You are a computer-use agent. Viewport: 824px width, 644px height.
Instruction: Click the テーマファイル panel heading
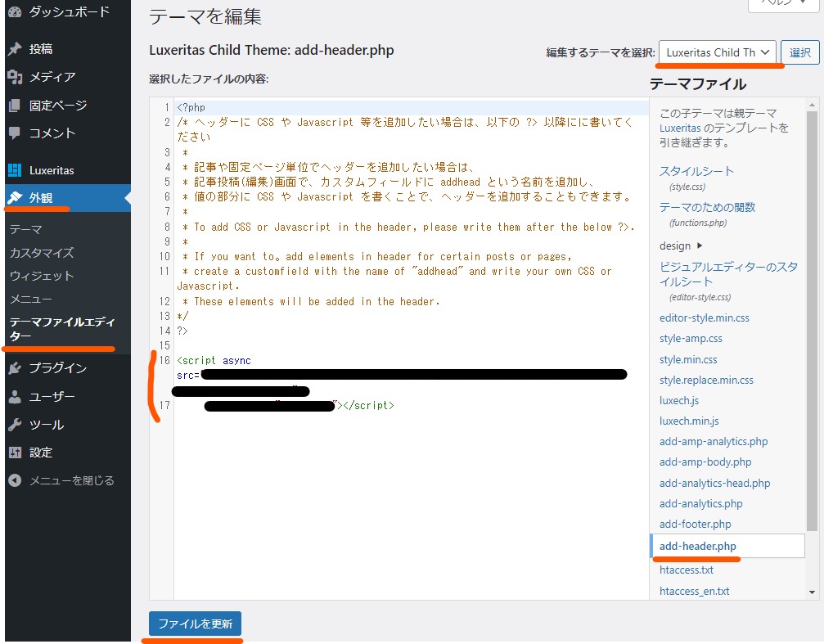[x=698, y=84]
